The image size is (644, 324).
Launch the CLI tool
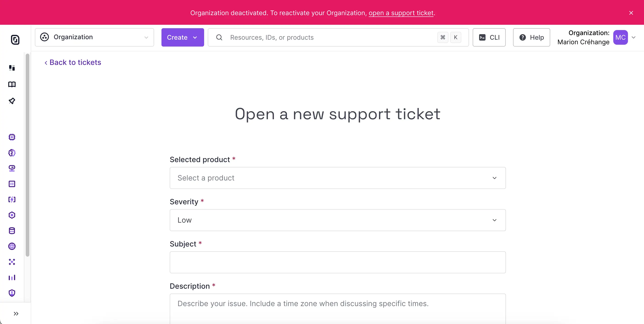click(x=489, y=37)
